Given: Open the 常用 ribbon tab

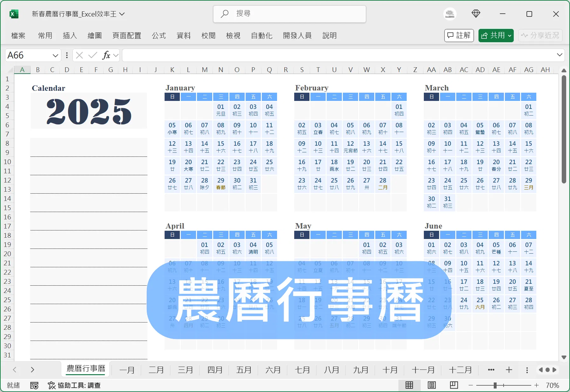Looking at the screenshot, I should point(45,36).
